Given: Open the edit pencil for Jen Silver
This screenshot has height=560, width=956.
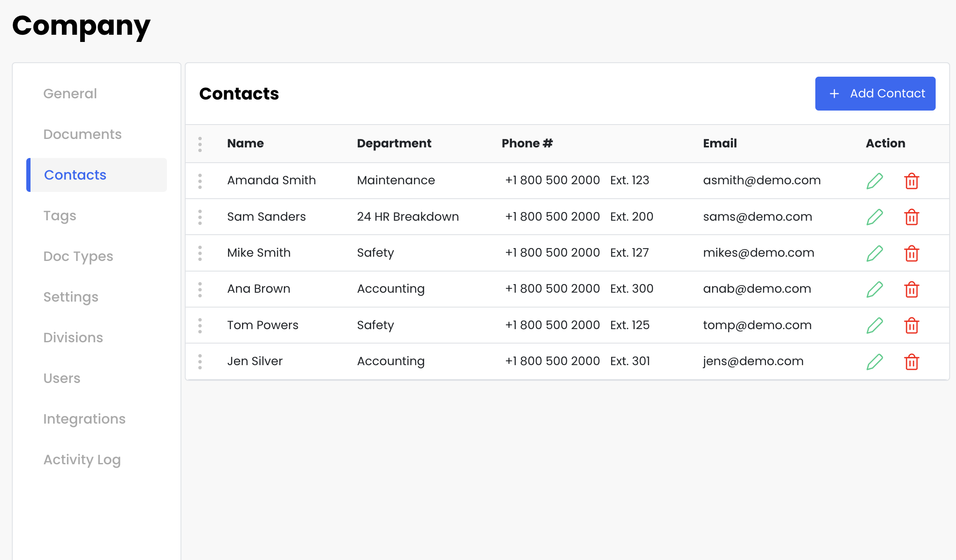Looking at the screenshot, I should tap(875, 362).
